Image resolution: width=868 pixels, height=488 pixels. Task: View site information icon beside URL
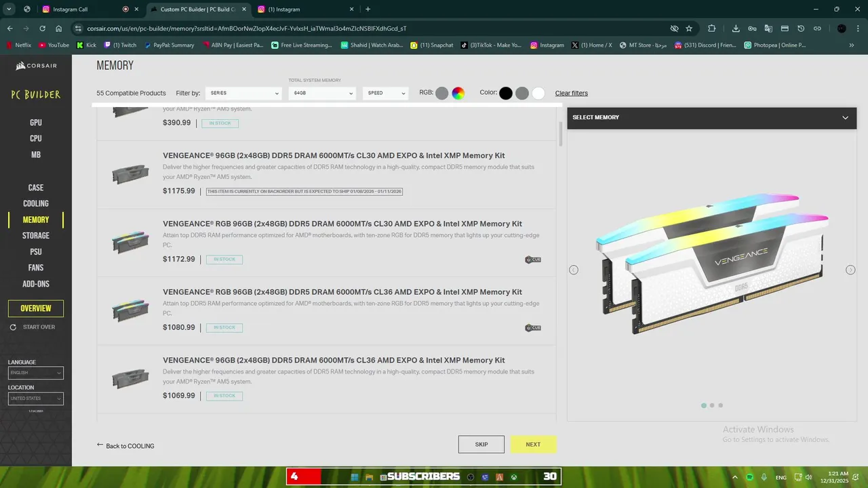[x=78, y=28]
